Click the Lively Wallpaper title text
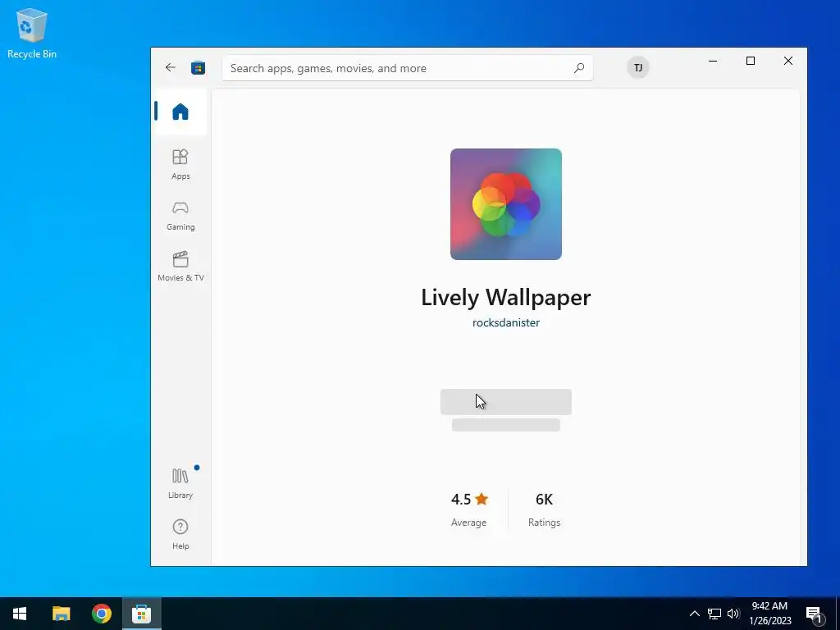Image resolution: width=840 pixels, height=630 pixels. pyautogui.click(x=505, y=297)
